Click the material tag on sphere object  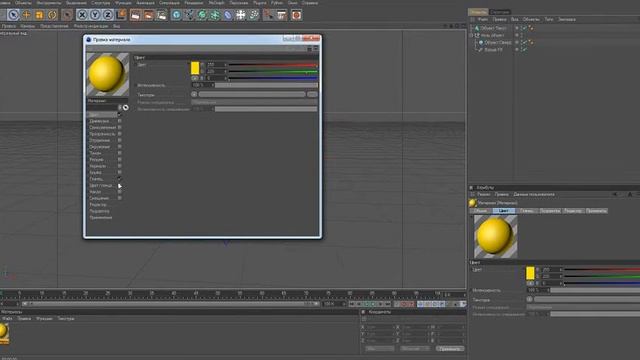531,42
